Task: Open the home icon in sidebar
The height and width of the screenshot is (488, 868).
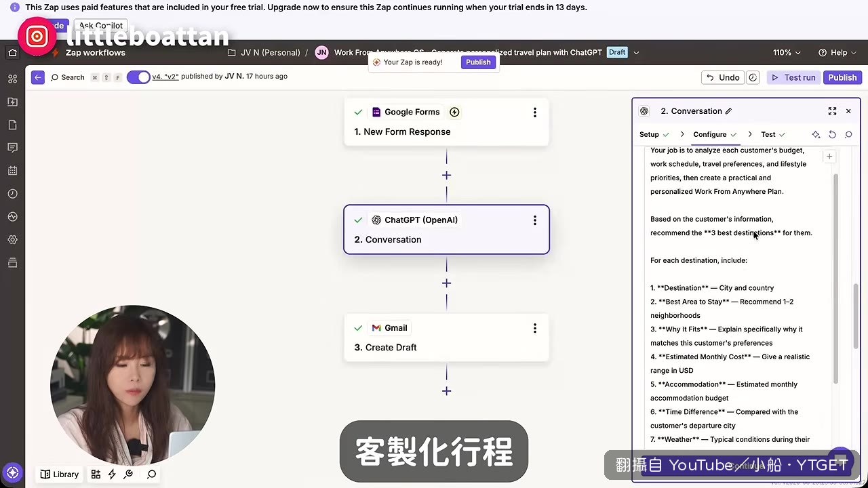Action: pos(12,52)
